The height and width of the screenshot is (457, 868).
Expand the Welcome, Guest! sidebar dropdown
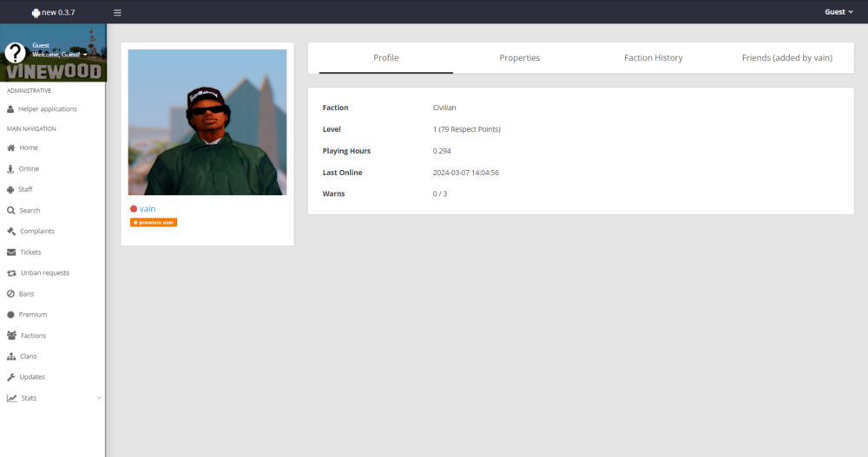point(59,55)
